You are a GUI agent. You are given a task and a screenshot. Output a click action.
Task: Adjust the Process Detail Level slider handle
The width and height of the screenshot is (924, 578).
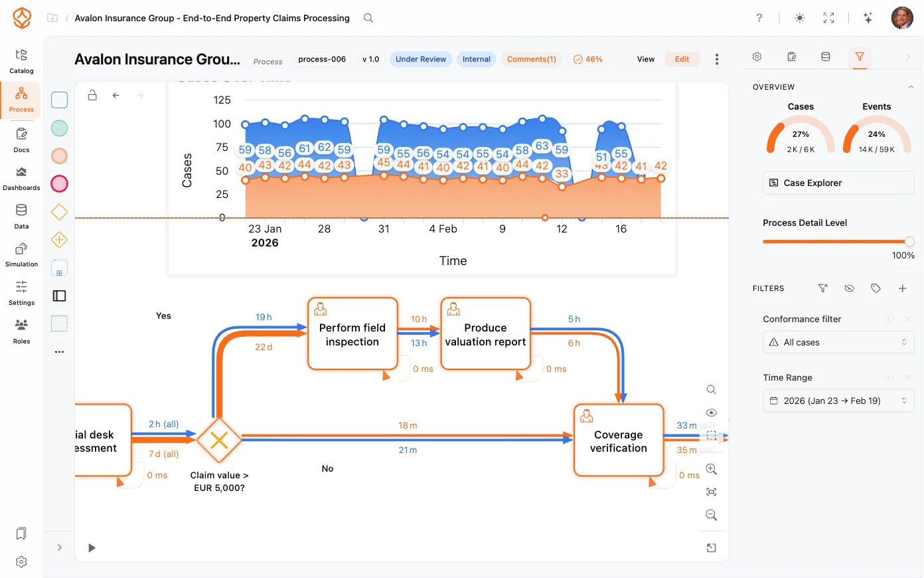click(909, 241)
